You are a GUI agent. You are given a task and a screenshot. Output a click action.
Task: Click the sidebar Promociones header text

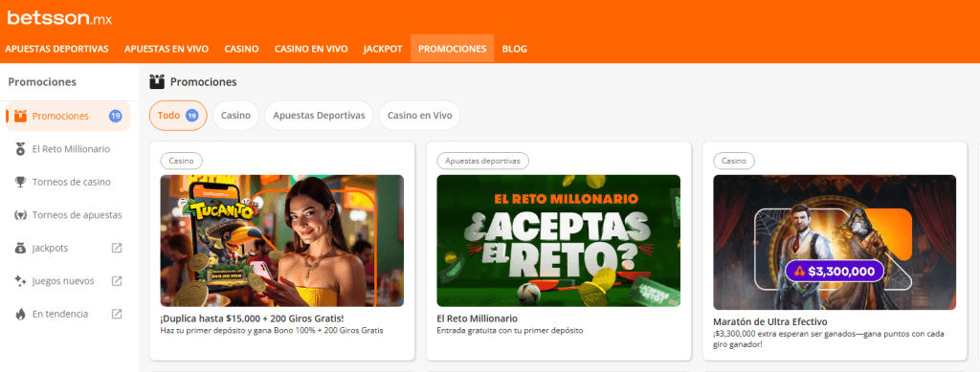tap(42, 82)
